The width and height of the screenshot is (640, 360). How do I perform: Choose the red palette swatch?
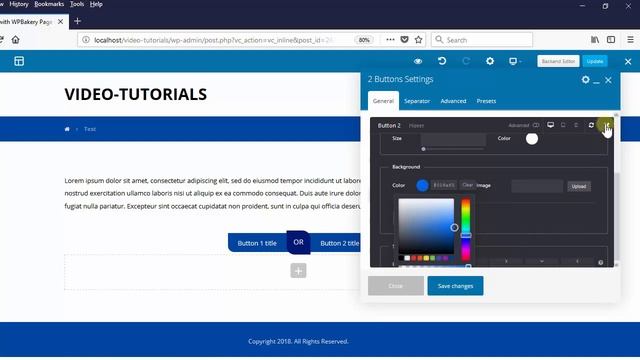[413, 258]
